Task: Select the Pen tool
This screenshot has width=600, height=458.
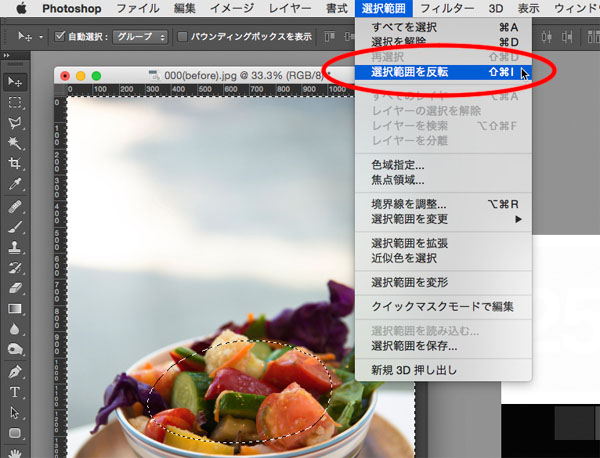Action: [x=15, y=371]
